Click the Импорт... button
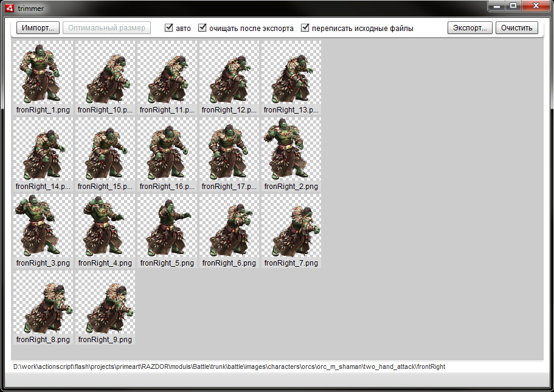Viewport: 554px width, 392px height. coord(38,28)
